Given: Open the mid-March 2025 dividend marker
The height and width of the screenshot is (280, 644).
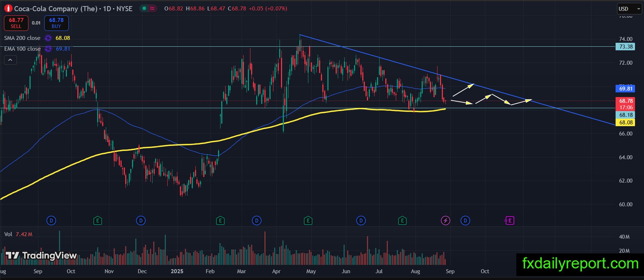Looking at the screenshot, I should (x=257, y=220).
